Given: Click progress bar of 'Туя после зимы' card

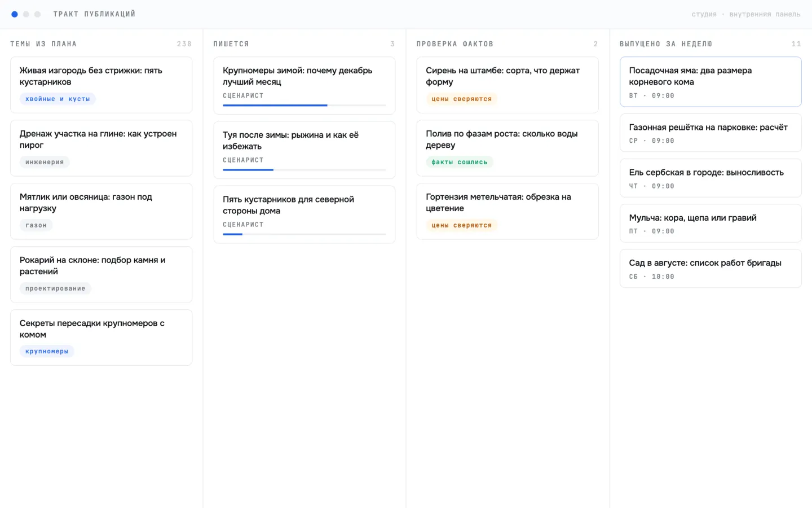Looking at the screenshot, I should (x=304, y=169).
